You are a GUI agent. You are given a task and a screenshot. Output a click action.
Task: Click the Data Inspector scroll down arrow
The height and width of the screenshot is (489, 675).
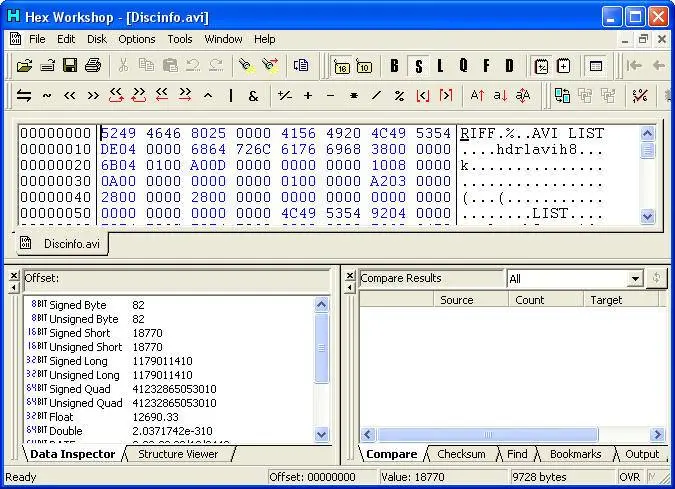pyautogui.click(x=322, y=434)
